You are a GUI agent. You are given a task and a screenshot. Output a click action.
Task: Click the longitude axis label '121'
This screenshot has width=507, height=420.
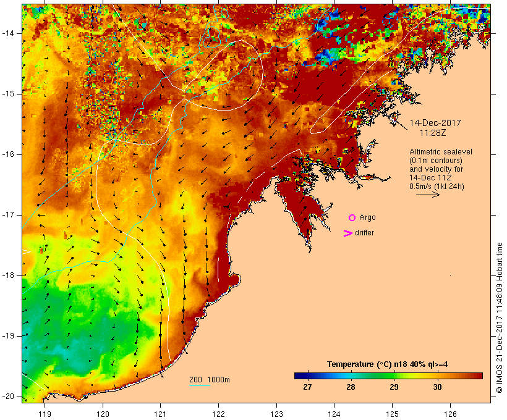[x=160, y=414]
